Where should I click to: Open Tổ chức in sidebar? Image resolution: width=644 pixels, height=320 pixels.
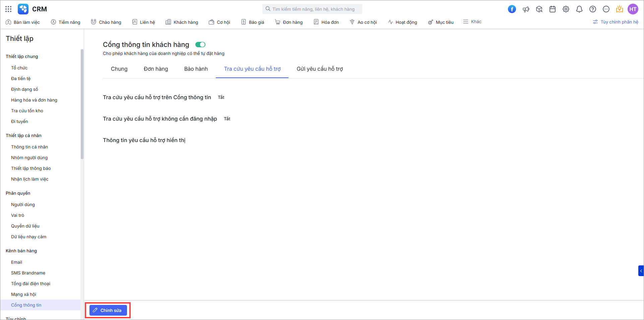tap(19, 68)
